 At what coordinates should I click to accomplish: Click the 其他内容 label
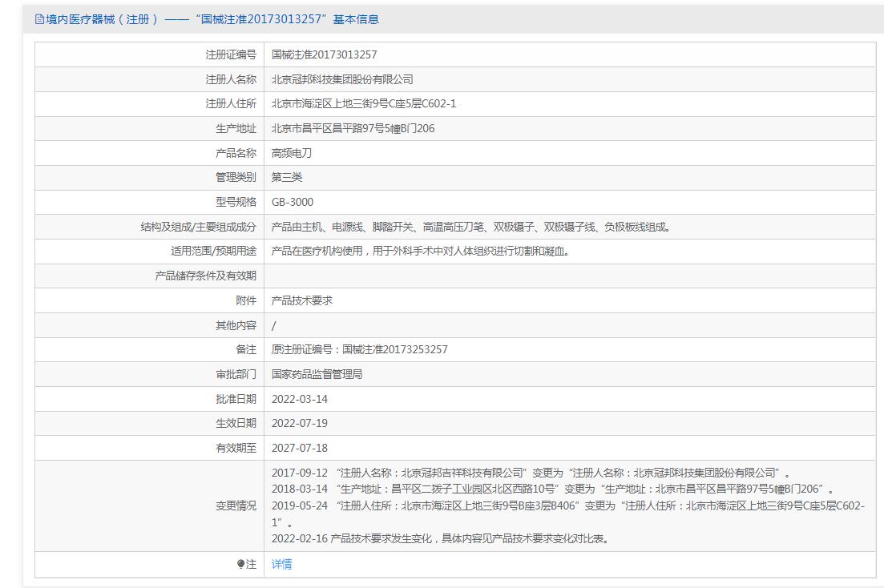[236, 325]
